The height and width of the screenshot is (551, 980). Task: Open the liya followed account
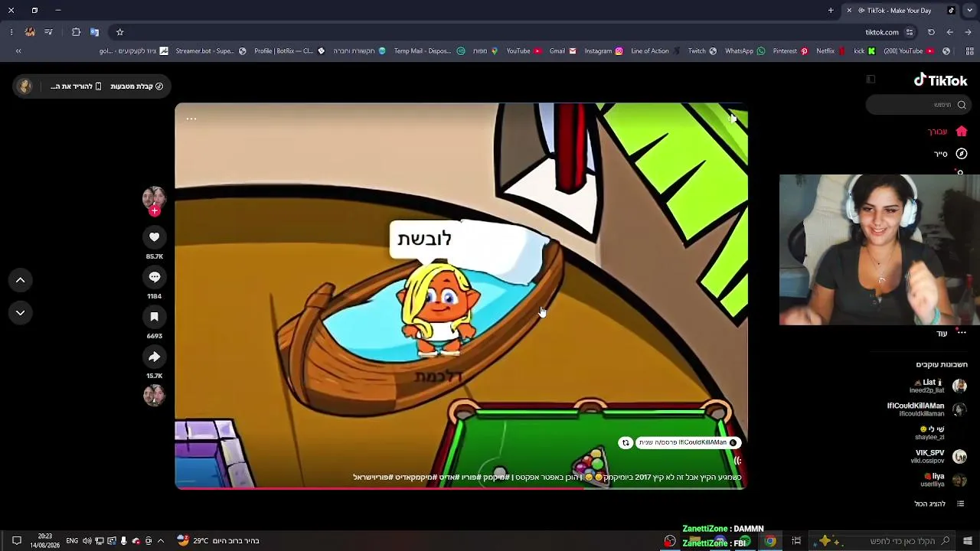943,480
